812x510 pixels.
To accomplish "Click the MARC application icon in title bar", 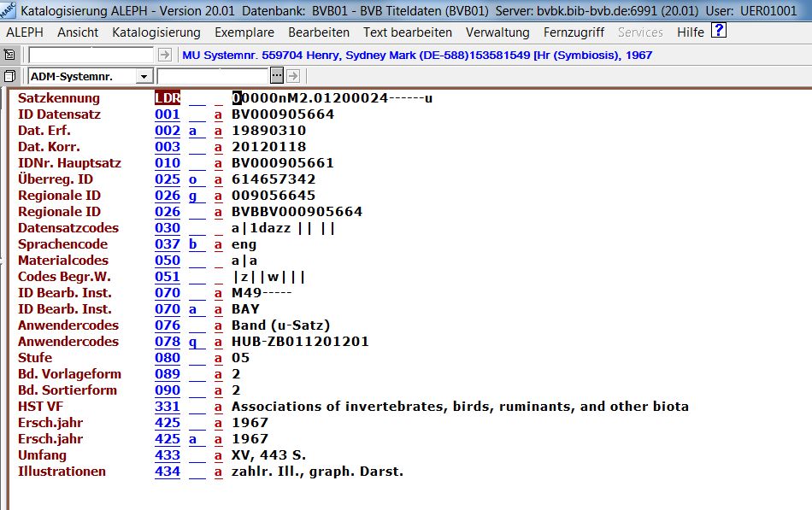I will click(8, 9).
